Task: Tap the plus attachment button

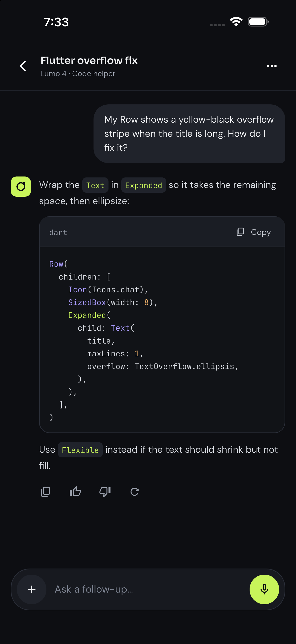Action: (31, 589)
